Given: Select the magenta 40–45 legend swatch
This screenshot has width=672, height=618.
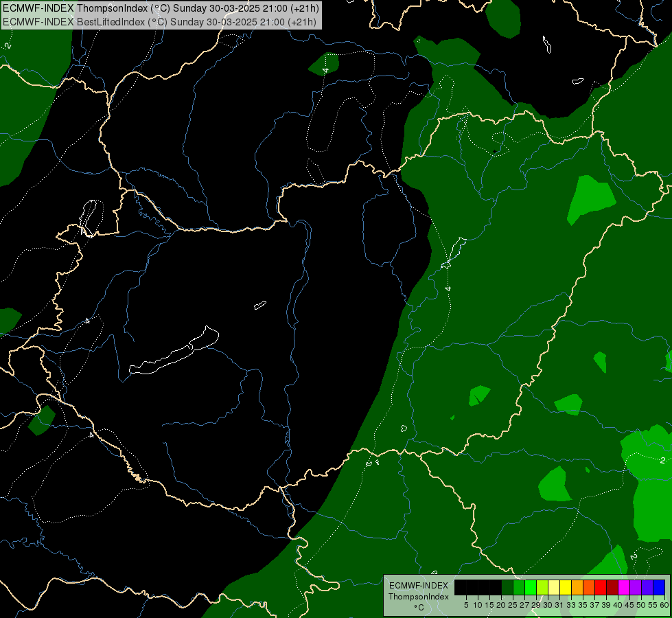Looking at the screenshot, I should [623, 587].
